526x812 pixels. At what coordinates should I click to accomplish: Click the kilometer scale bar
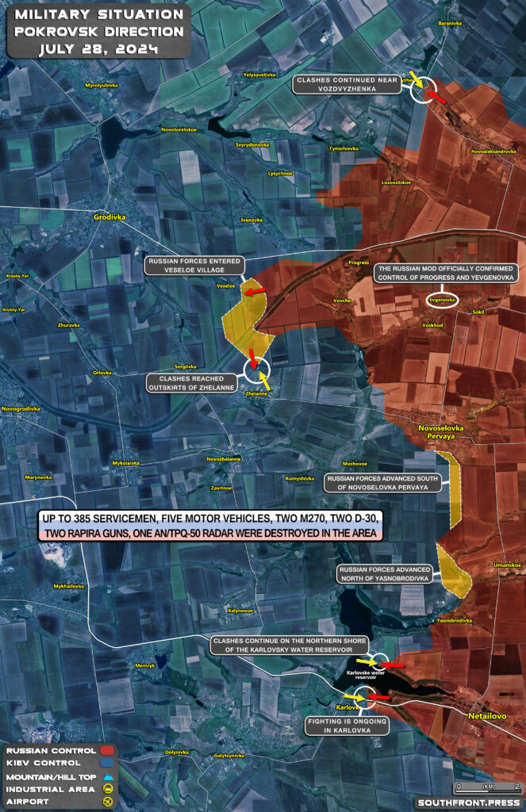point(487,789)
